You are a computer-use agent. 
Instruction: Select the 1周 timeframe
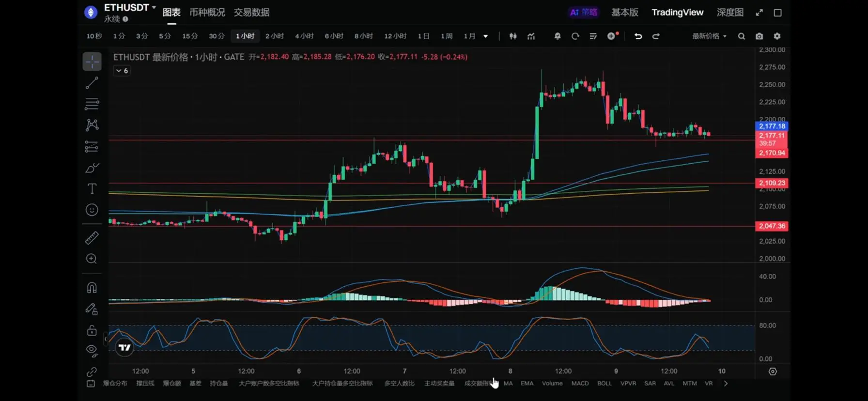coord(447,36)
